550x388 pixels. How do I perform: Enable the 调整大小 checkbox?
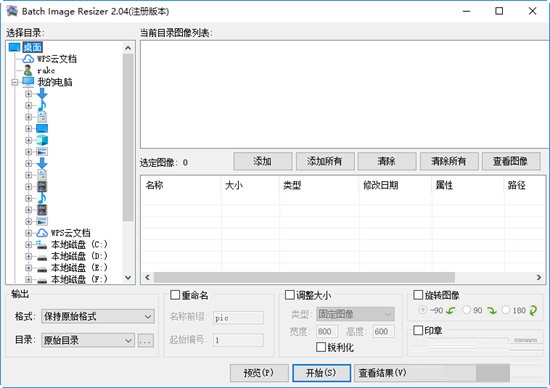pyautogui.click(x=290, y=295)
